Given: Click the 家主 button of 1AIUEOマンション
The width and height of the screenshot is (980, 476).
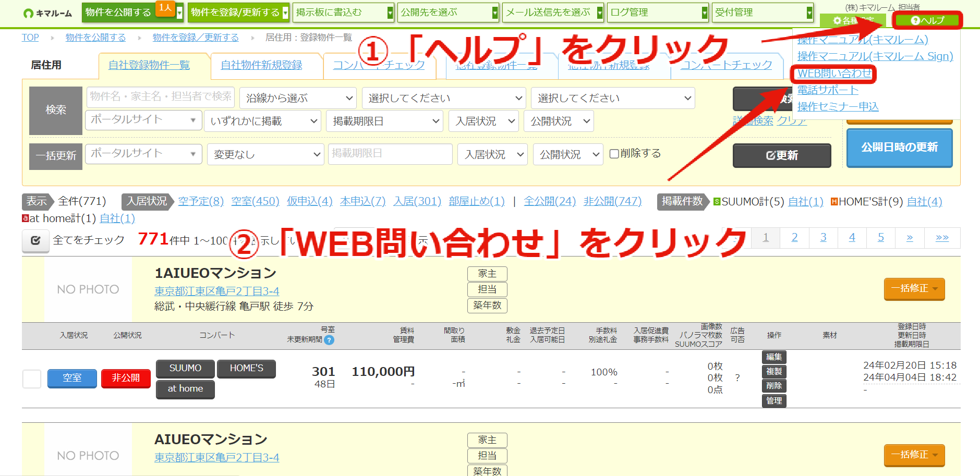Looking at the screenshot, I should pos(487,274).
